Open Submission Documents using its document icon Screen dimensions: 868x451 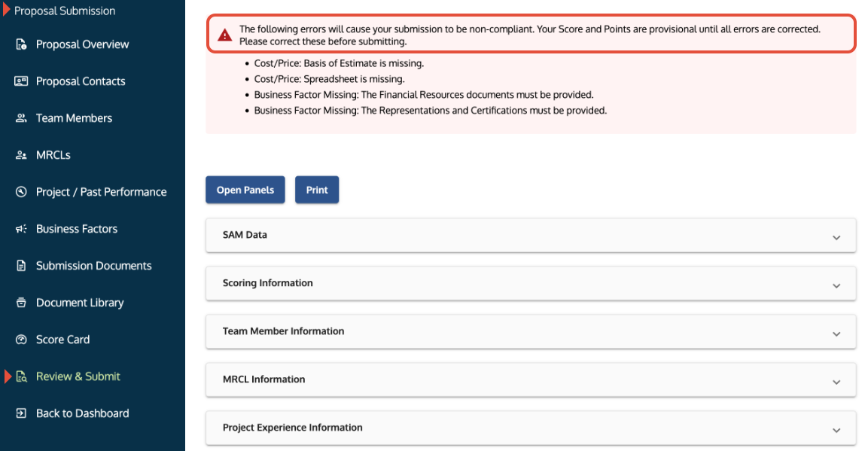pyautogui.click(x=19, y=266)
